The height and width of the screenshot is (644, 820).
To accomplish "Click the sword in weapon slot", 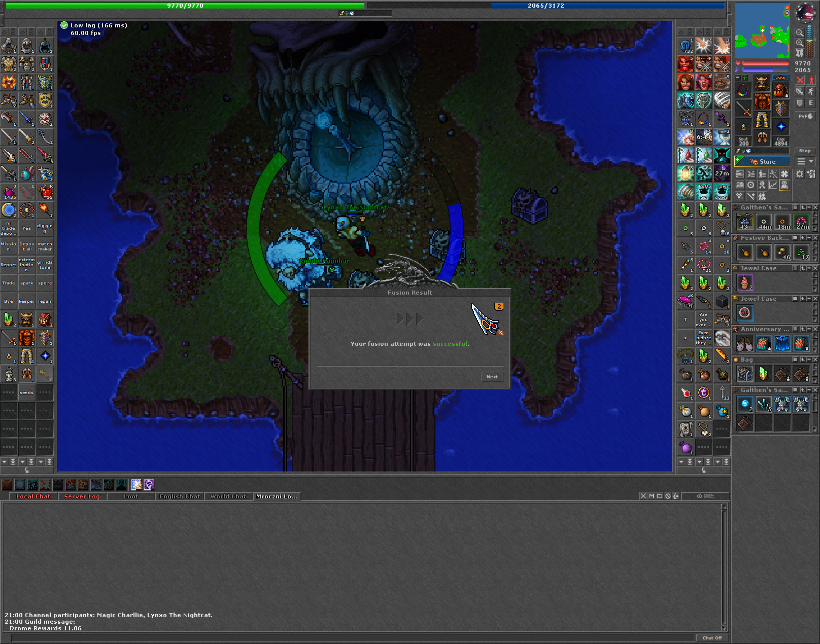I will (x=743, y=108).
